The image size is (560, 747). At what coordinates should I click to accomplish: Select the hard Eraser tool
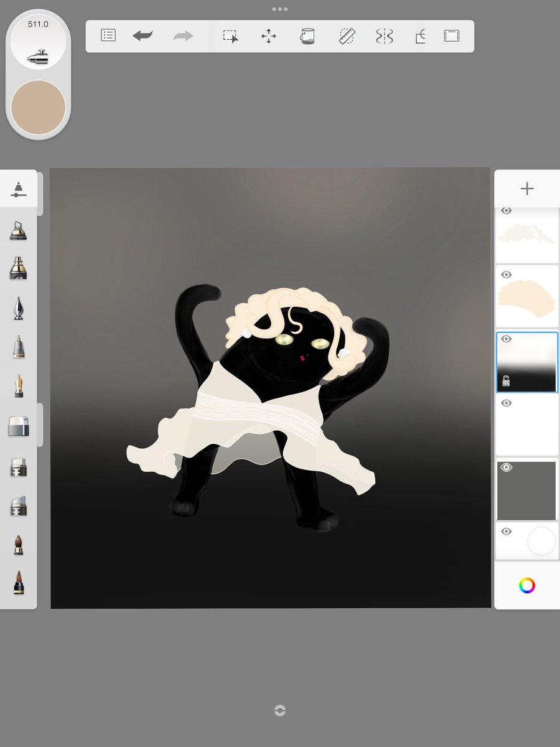point(19,426)
